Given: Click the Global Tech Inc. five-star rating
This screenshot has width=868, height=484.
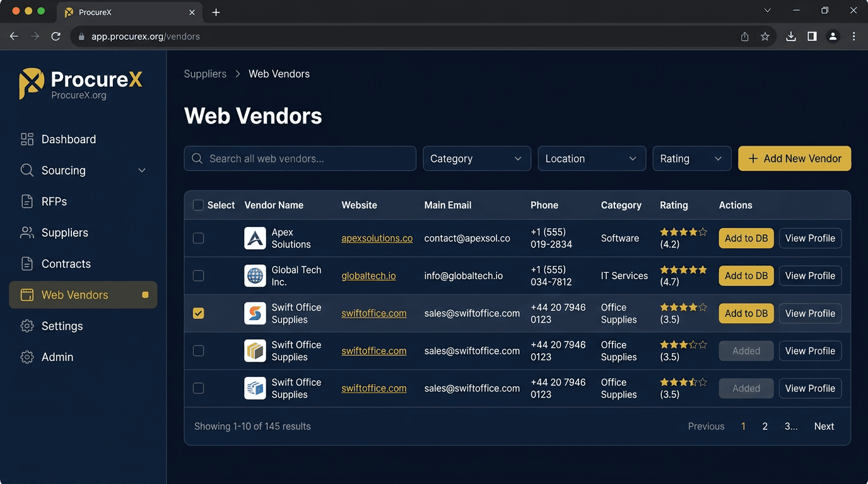Looking at the screenshot, I should pos(684,270).
